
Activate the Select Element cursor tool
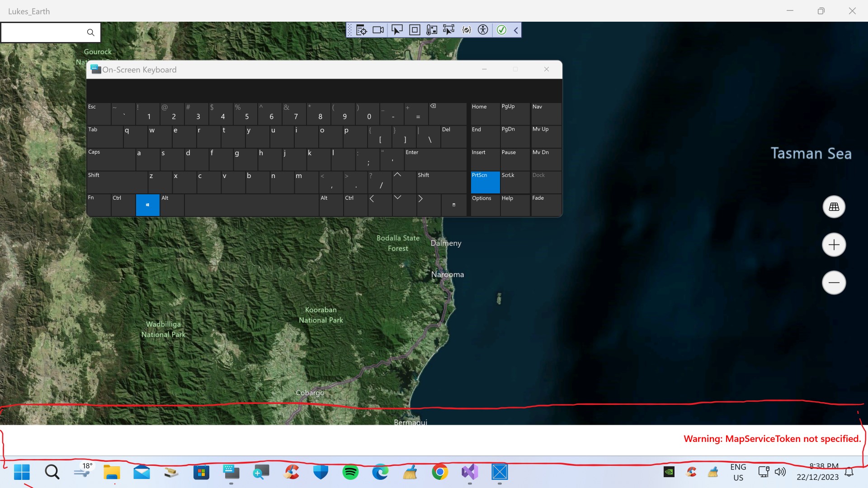[396, 30]
